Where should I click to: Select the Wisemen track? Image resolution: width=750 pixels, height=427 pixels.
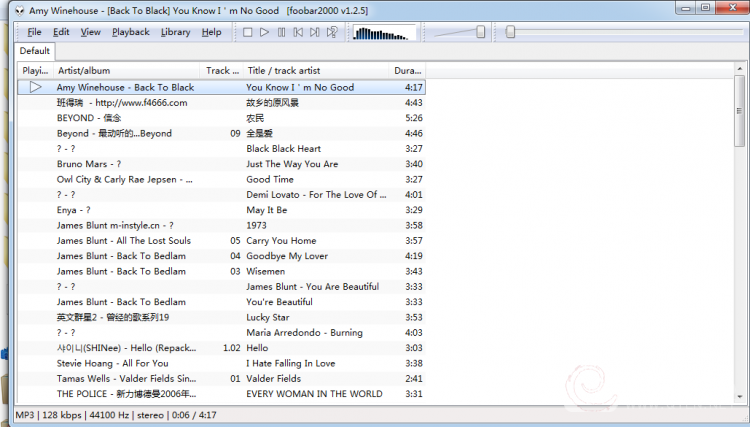(x=221, y=271)
